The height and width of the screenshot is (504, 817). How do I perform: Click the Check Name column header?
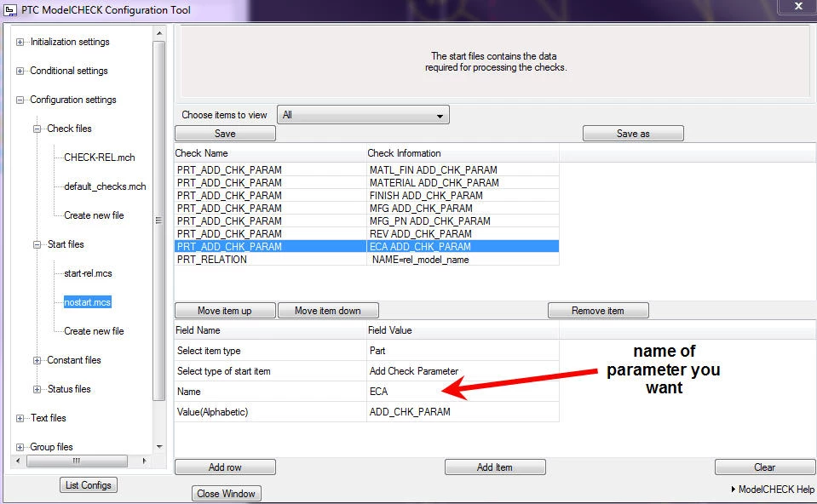[x=270, y=153]
